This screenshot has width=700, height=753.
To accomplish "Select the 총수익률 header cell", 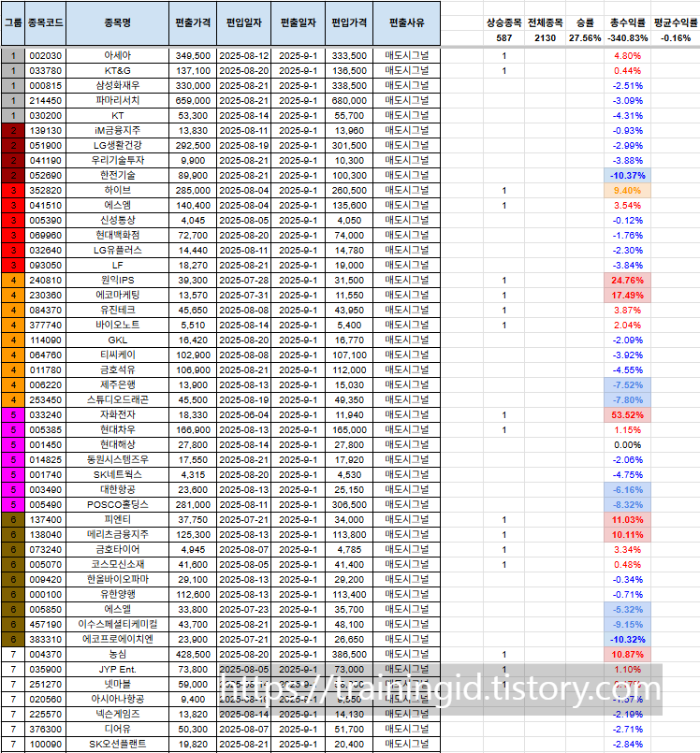I will [627, 22].
